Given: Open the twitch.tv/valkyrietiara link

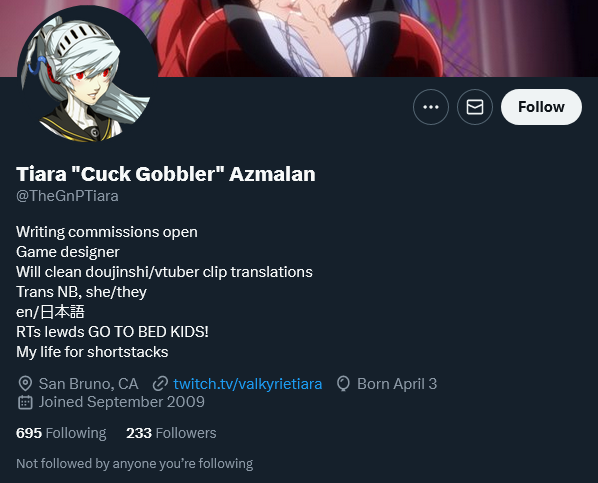Looking at the screenshot, I should point(248,384).
